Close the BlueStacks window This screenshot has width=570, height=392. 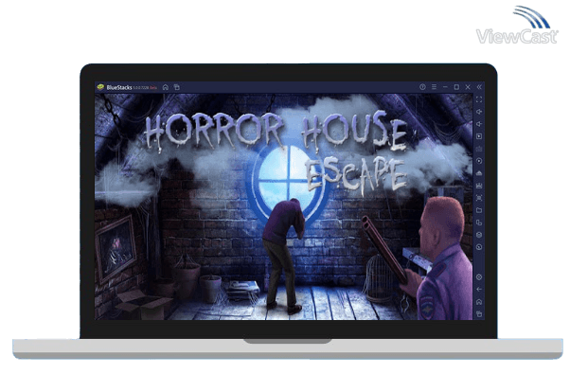click(468, 87)
